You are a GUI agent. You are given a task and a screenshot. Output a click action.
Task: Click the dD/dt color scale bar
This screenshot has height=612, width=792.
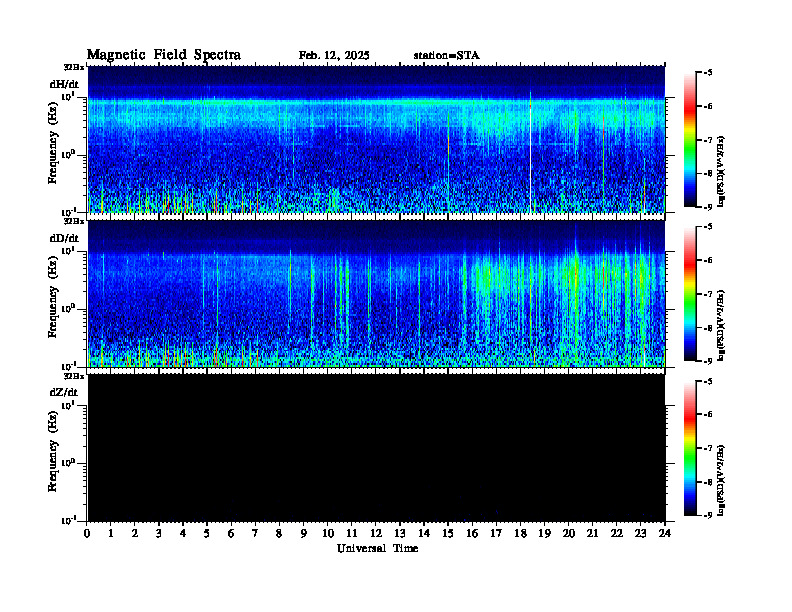pos(690,294)
